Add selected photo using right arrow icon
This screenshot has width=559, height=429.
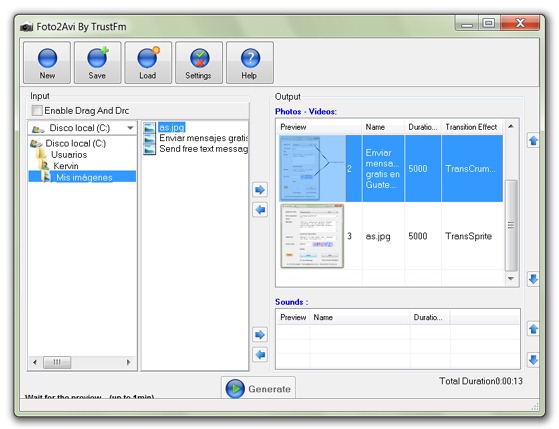point(260,190)
